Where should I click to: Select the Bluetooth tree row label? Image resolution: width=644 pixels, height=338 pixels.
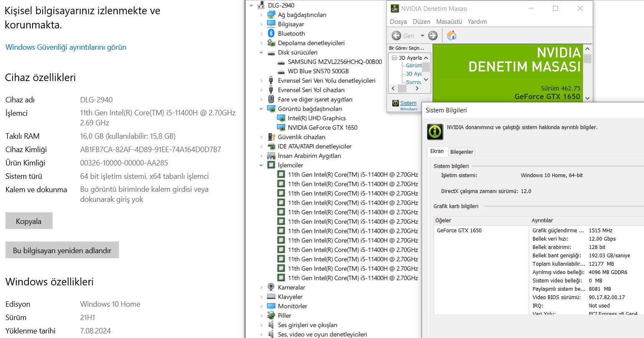291,33
